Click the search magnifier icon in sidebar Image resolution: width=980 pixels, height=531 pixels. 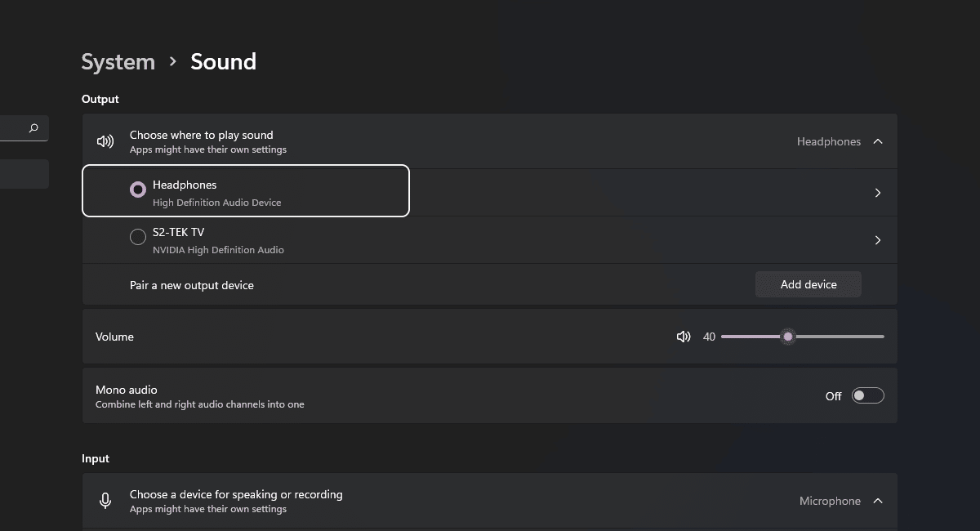[x=33, y=128]
